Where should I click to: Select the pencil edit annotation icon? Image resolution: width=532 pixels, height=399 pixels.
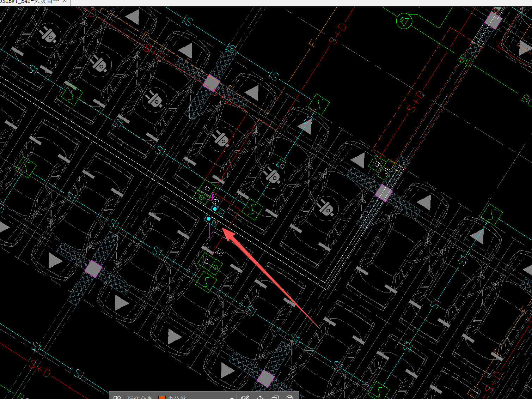click(245, 397)
